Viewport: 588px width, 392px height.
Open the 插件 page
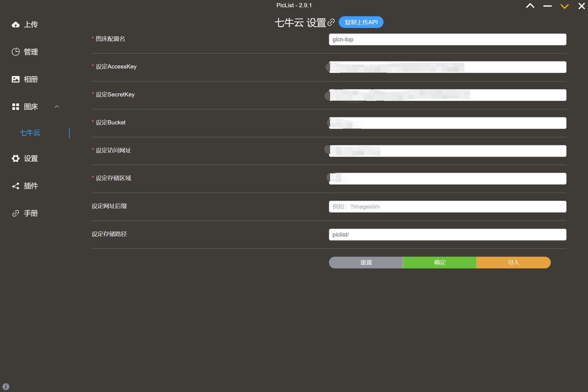[x=31, y=186]
